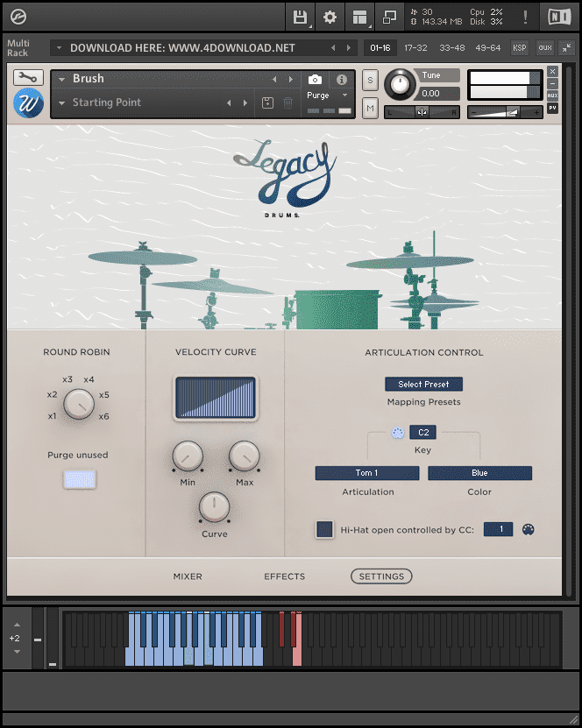Toggle the Purge unused button
This screenshot has width=582, height=728.
tap(80, 479)
